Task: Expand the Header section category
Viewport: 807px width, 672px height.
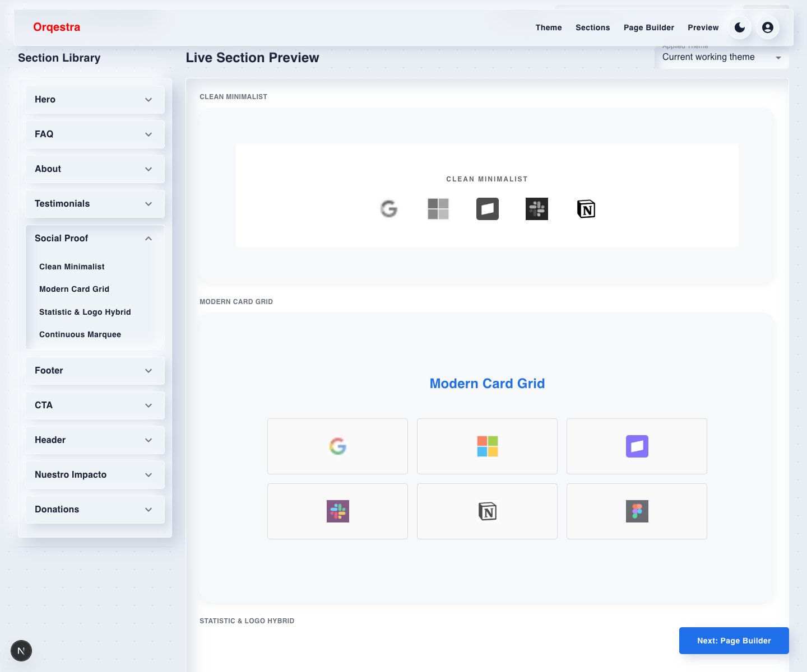Action: tap(95, 440)
